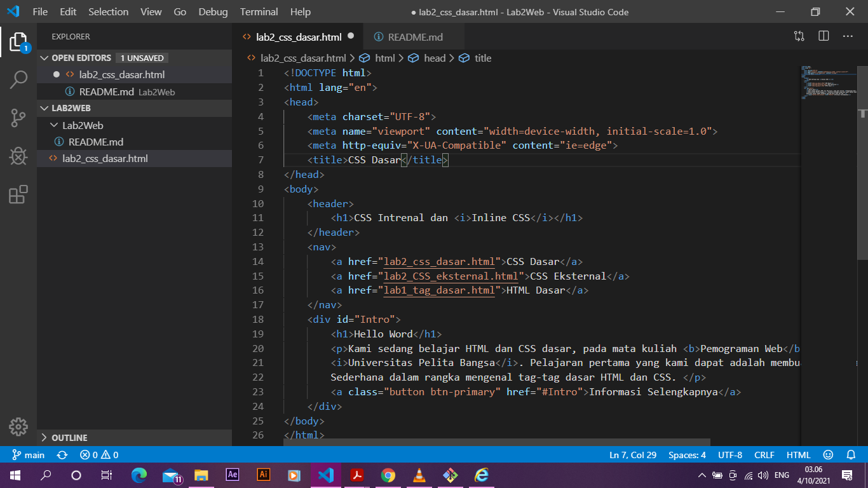Open Google Chrome from the taskbar
The width and height of the screenshot is (868, 488).
click(x=388, y=475)
